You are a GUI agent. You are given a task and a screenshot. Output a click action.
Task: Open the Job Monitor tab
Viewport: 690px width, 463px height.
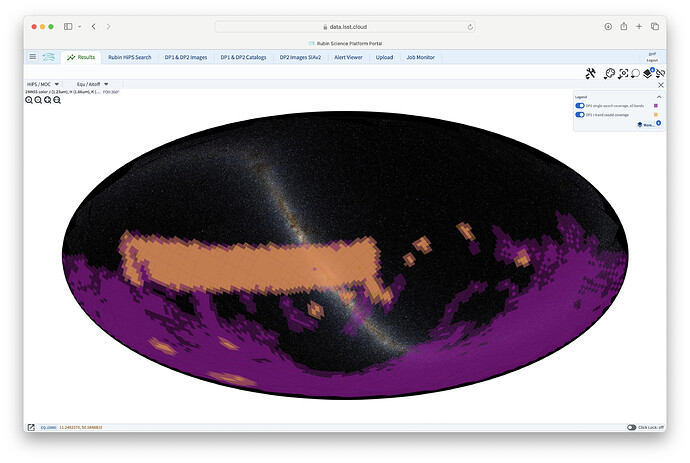pyautogui.click(x=421, y=57)
